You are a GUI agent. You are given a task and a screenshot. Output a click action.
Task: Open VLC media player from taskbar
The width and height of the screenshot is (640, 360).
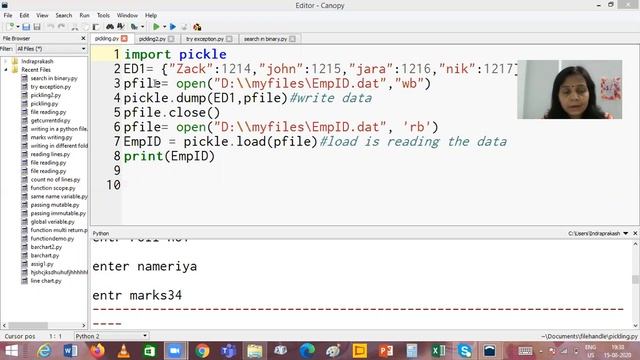(124, 351)
